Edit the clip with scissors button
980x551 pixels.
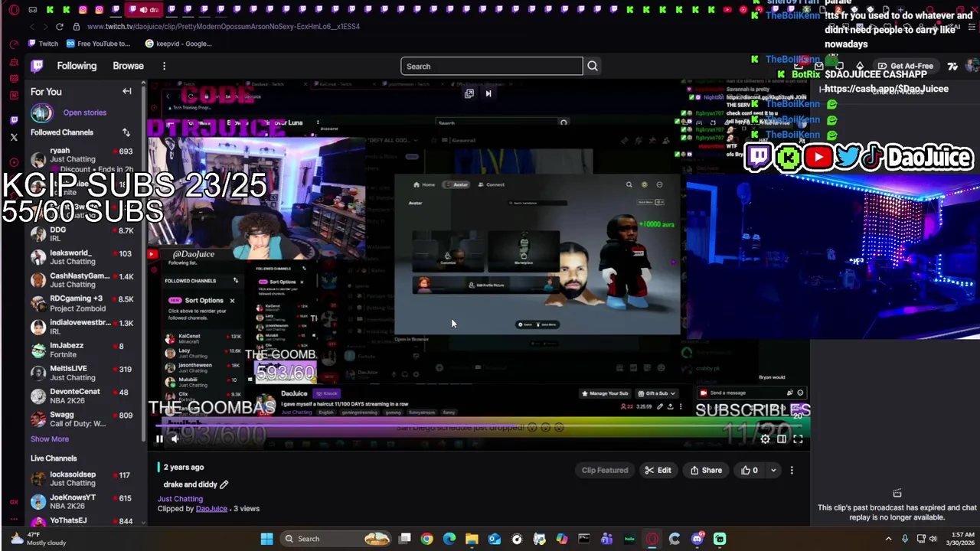pos(658,471)
